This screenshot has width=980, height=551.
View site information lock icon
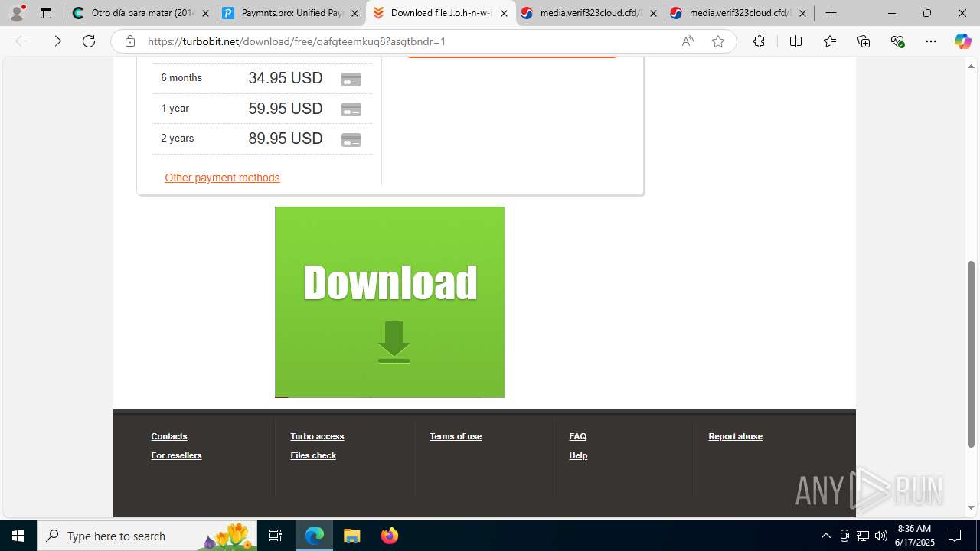click(130, 41)
